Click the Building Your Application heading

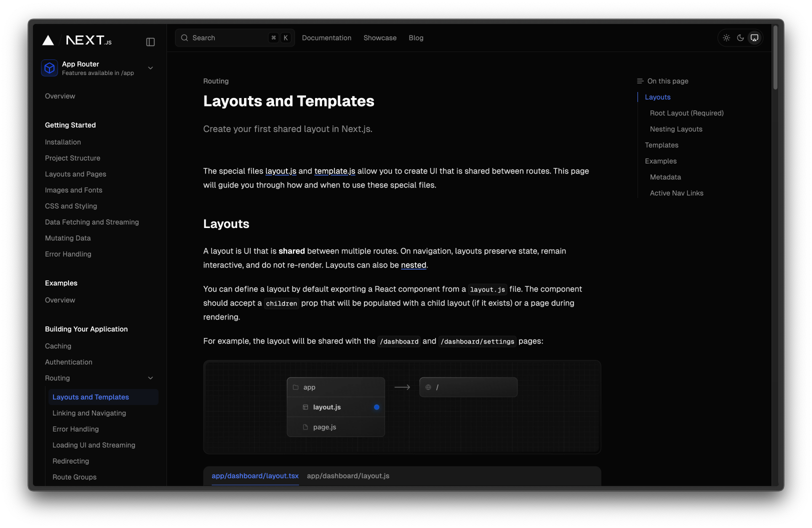pyautogui.click(x=86, y=329)
